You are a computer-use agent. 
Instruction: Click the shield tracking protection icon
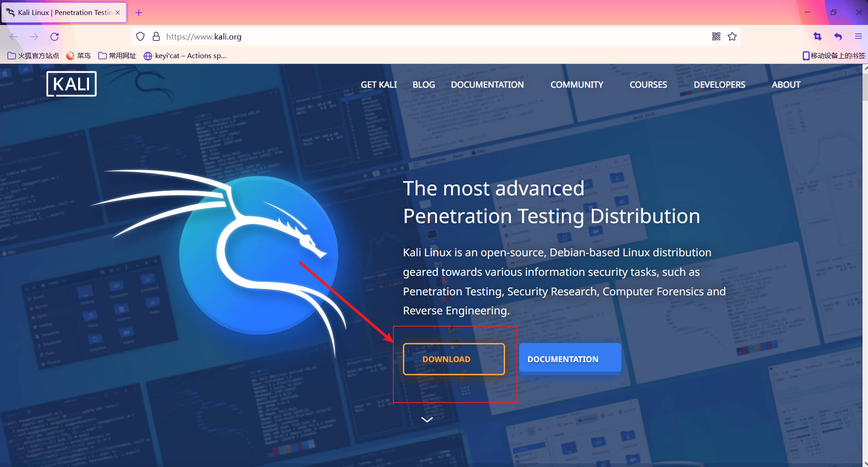pyautogui.click(x=140, y=37)
